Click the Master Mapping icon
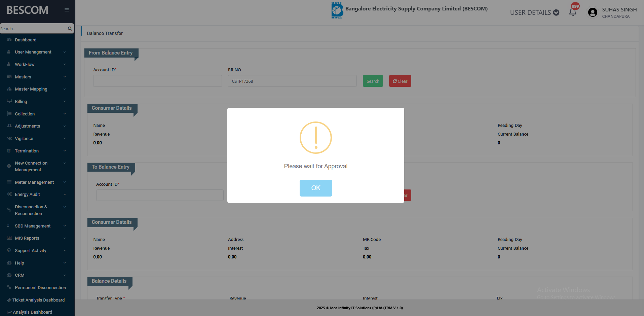 [x=9, y=89]
